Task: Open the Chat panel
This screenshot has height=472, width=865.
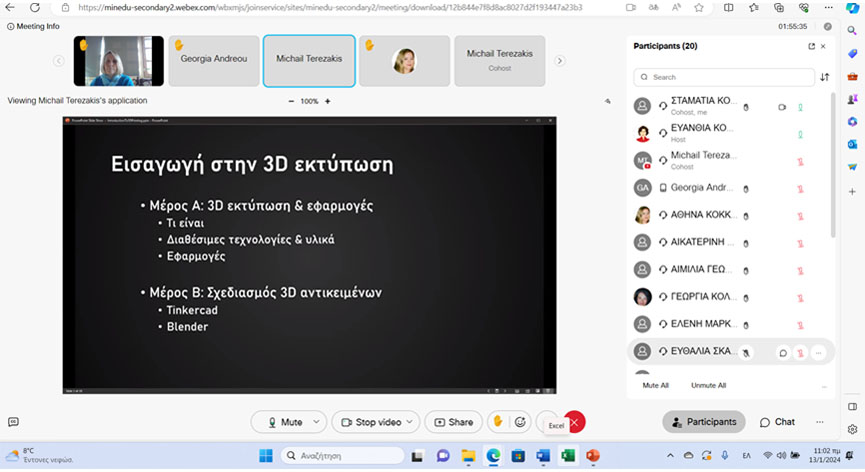Action: 777,422
